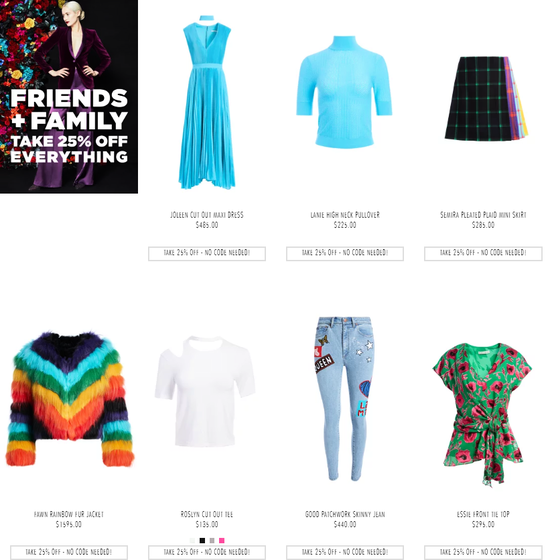This screenshot has height=560, width=550.
Task: Open the blue Lanie High Neck Pullover photo
Action: click(x=344, y=92)
